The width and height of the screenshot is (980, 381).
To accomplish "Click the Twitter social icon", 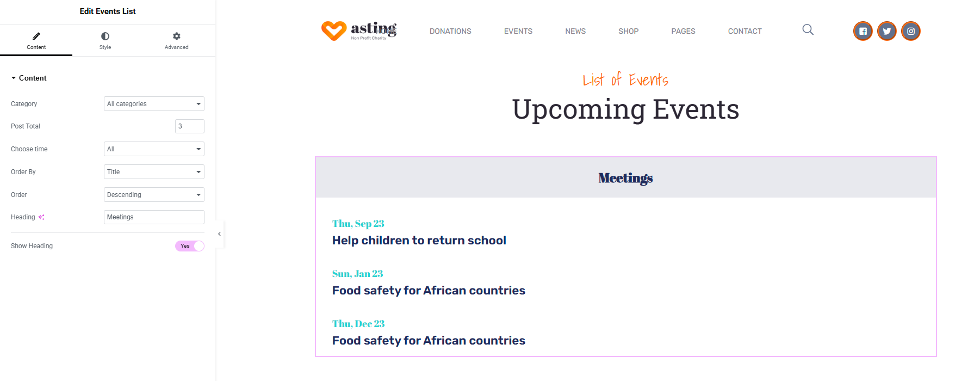I will pos(886,31).
